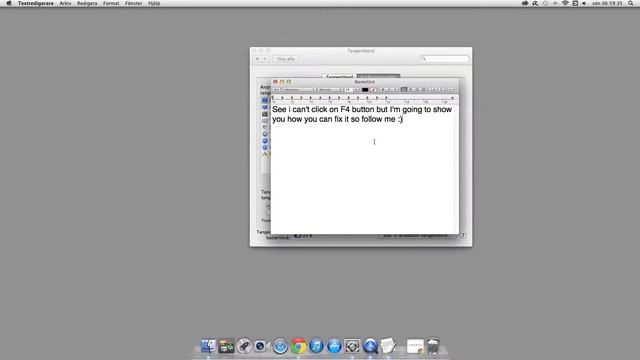This screenshot has height=360, width=640.
Task: Click Visa alla in the Tangentbord window
Action: click(286, 59)
